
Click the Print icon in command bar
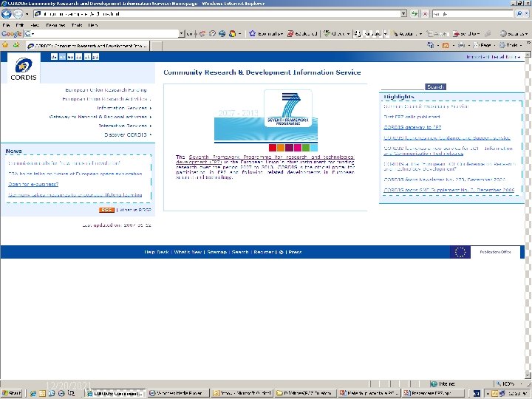click(x=461, y=45)
